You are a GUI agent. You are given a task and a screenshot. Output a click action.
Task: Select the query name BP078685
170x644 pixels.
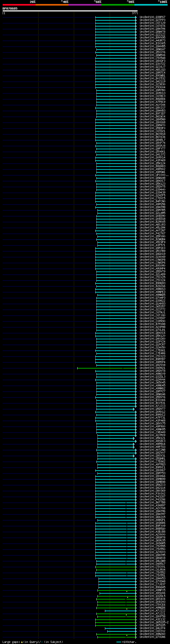click(10, 9)
